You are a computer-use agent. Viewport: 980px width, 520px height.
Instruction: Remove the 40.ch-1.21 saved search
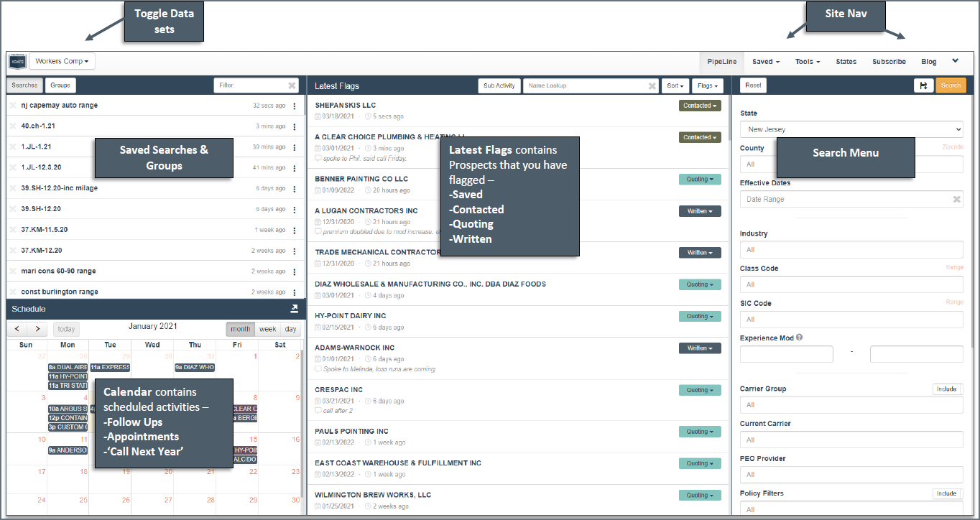coord(12,126)
